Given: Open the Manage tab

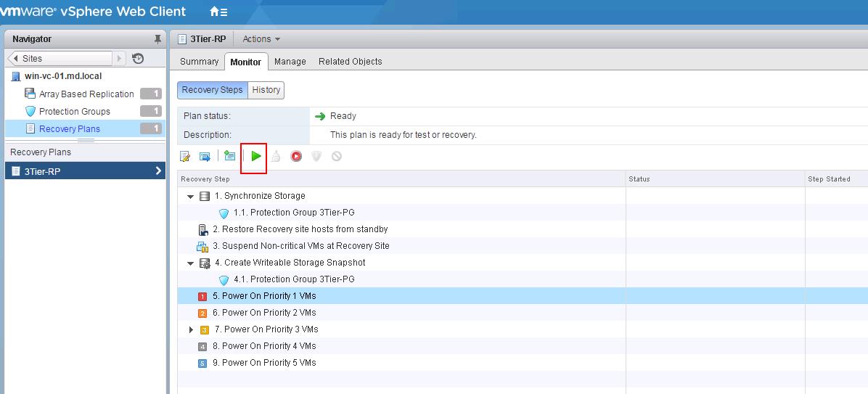Looking at the screenshot, I should click(290, 62).
